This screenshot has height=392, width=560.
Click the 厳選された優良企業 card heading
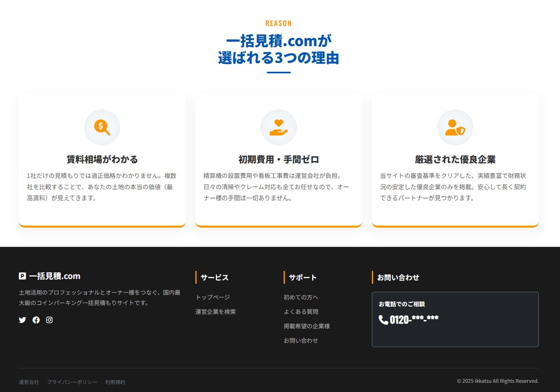455,160
